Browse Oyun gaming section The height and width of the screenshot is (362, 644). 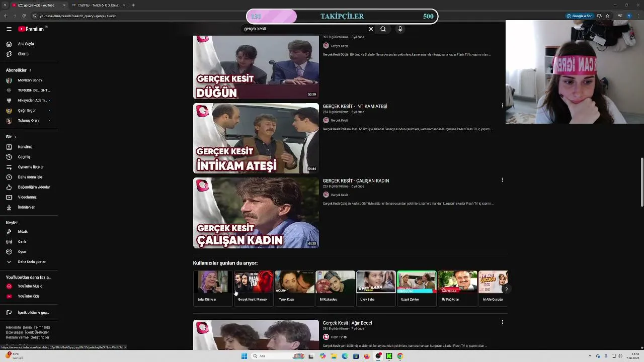[29, 252]
